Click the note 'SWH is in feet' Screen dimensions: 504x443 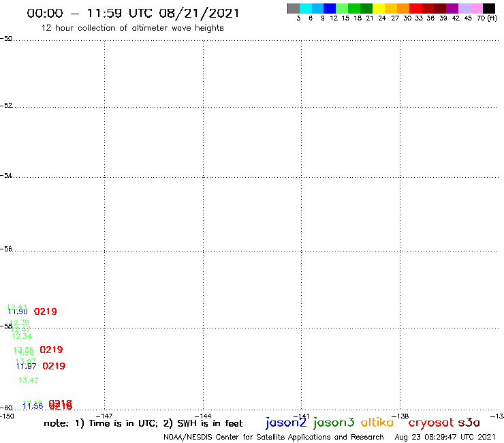coord(210,423)
